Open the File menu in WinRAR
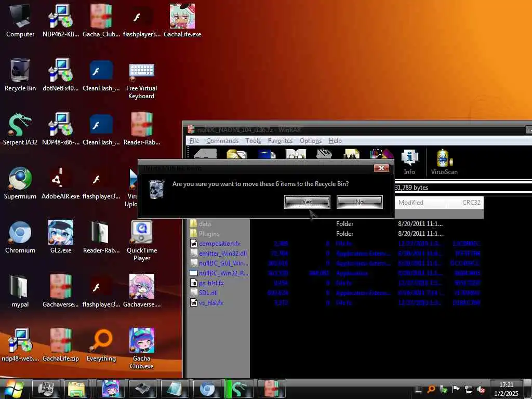 click(x=194, y=140)
